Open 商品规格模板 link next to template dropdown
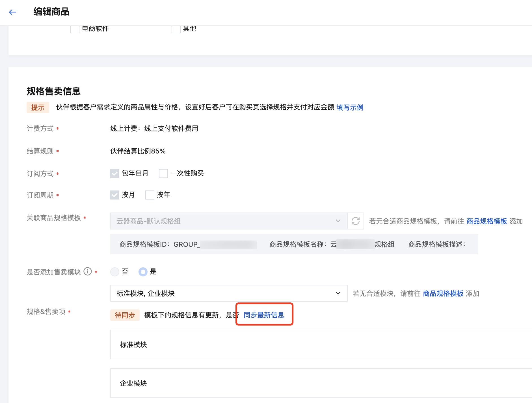The width and height of the screenshot is (532, 403). coord(486,221)
